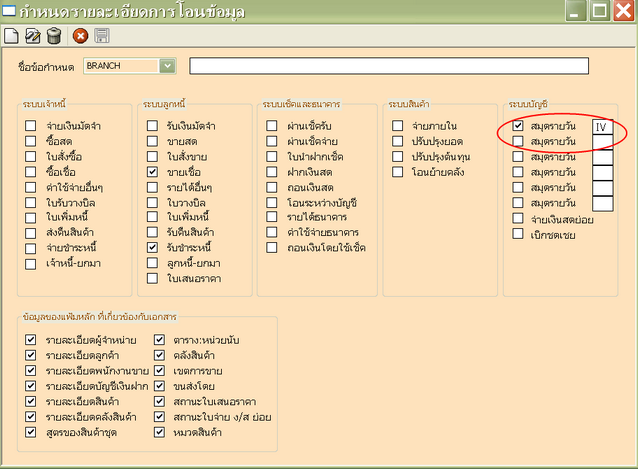Uncheck the หมวดสินค้า checkbox
This screenshot has width=638, height=469.
pos(160,432)
